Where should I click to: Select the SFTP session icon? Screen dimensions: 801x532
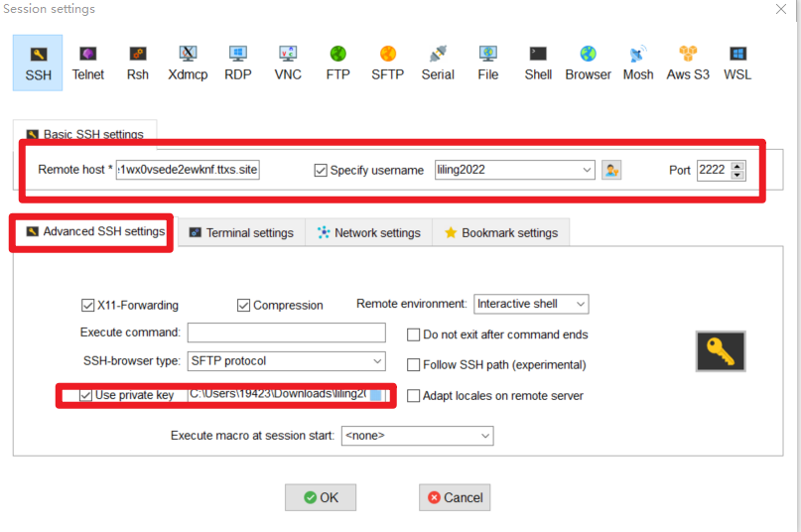388,63
